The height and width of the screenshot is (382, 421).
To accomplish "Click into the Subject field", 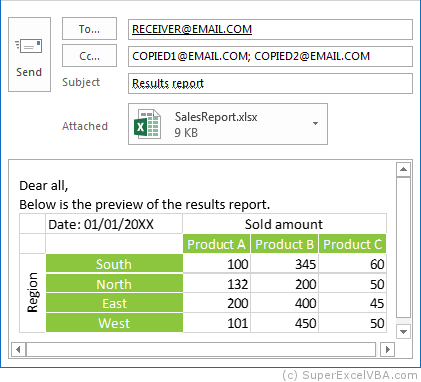I will 270,83.
